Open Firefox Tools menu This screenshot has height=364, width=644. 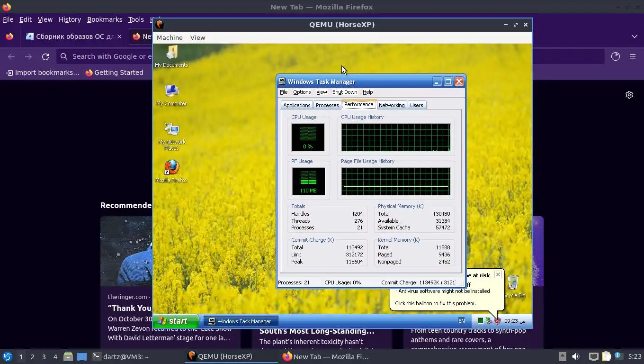[x=136, y=19]
